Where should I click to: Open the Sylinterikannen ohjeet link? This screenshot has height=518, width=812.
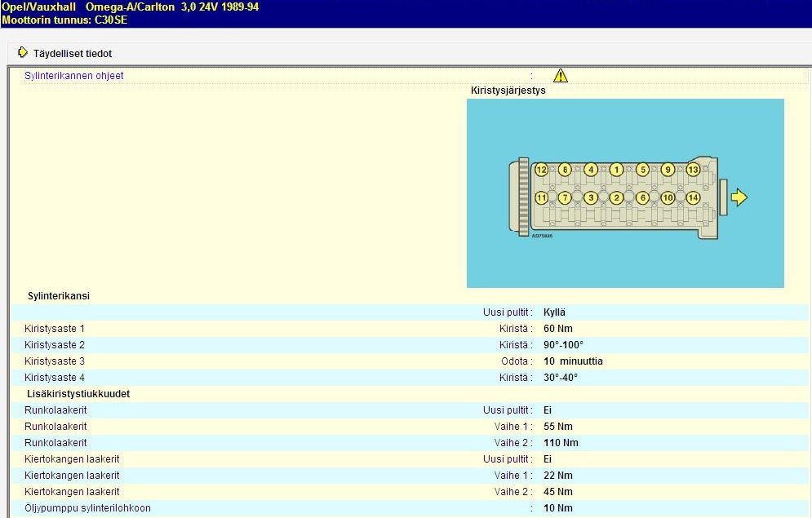73,76
